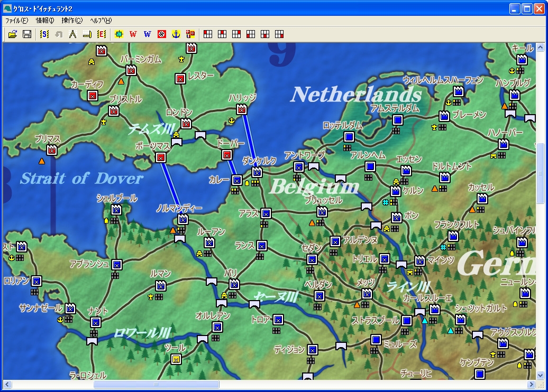Click the vertical scrollbar up arrow

[540, 47]
